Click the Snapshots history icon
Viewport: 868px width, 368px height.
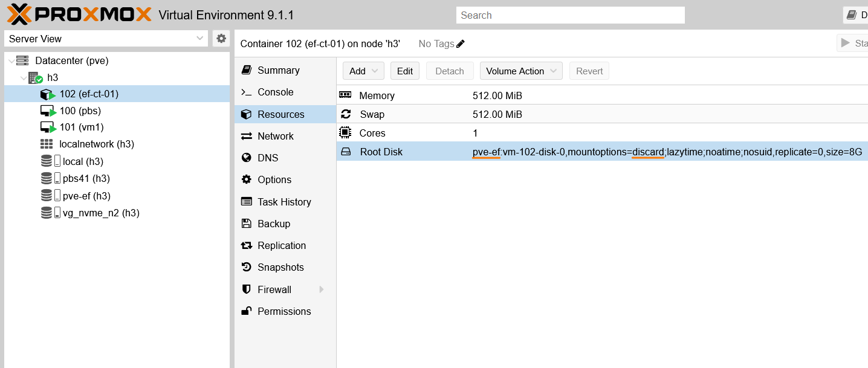[x=246, y=267]
